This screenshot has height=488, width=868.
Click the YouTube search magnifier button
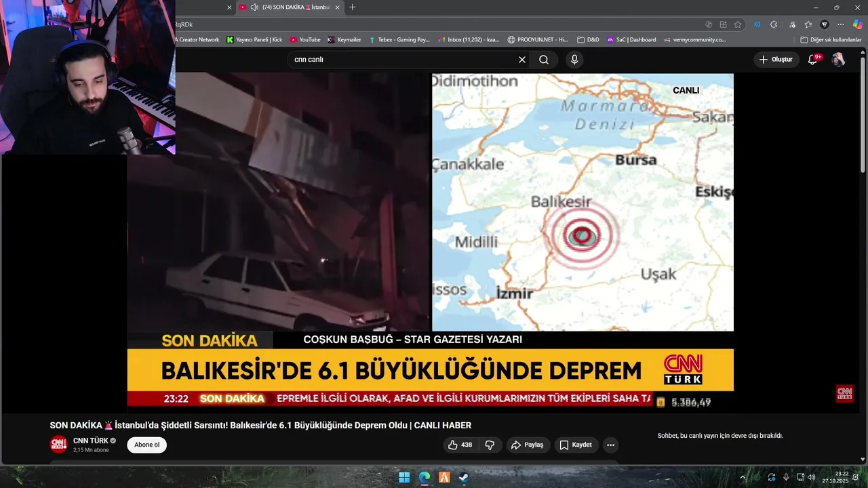544,60
